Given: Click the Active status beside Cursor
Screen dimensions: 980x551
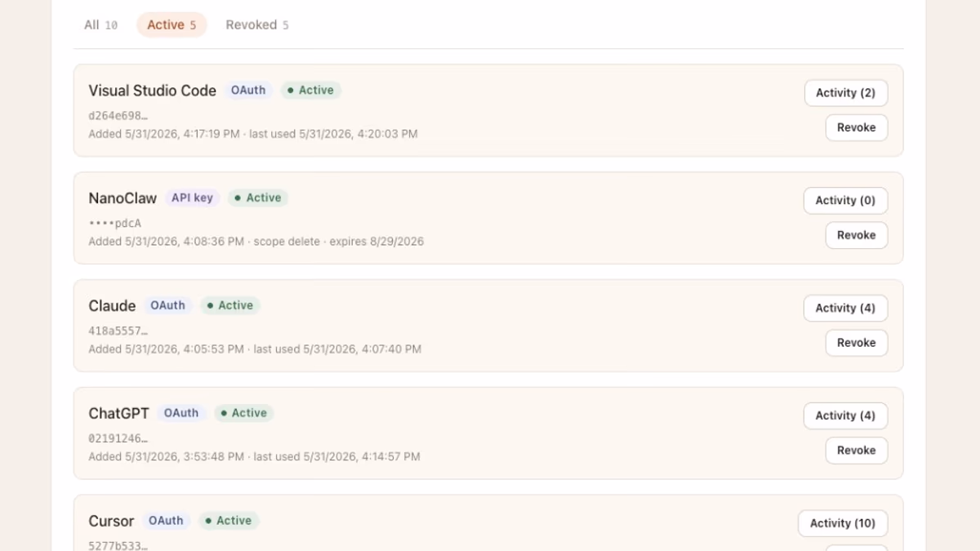Looking at the screenshot, I should 229,522.
